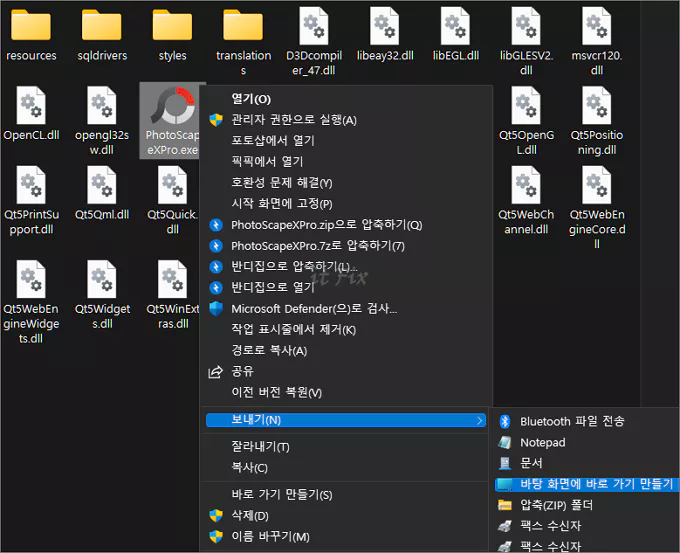The height and width of the screenshot is (553, 680).
Task: Choose 이전 버전 복원(V)
Action: tap(346, 393)
